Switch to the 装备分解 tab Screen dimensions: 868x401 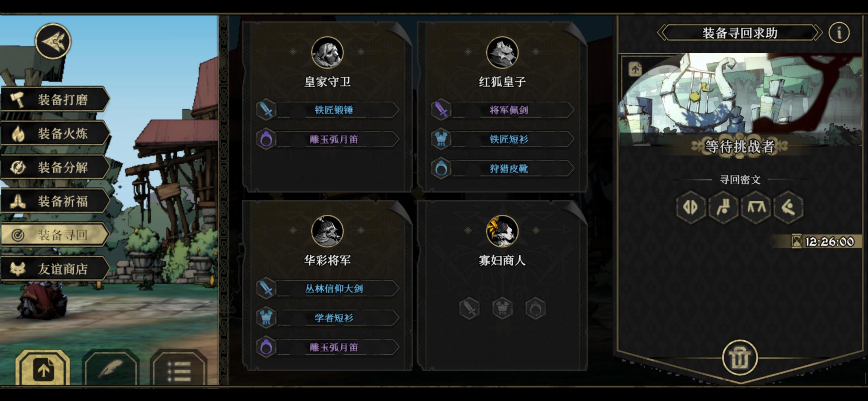[55, 167]
